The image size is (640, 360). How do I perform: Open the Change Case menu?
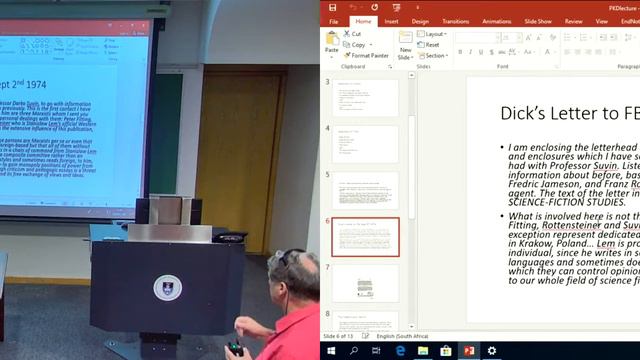tap(528, 52)
